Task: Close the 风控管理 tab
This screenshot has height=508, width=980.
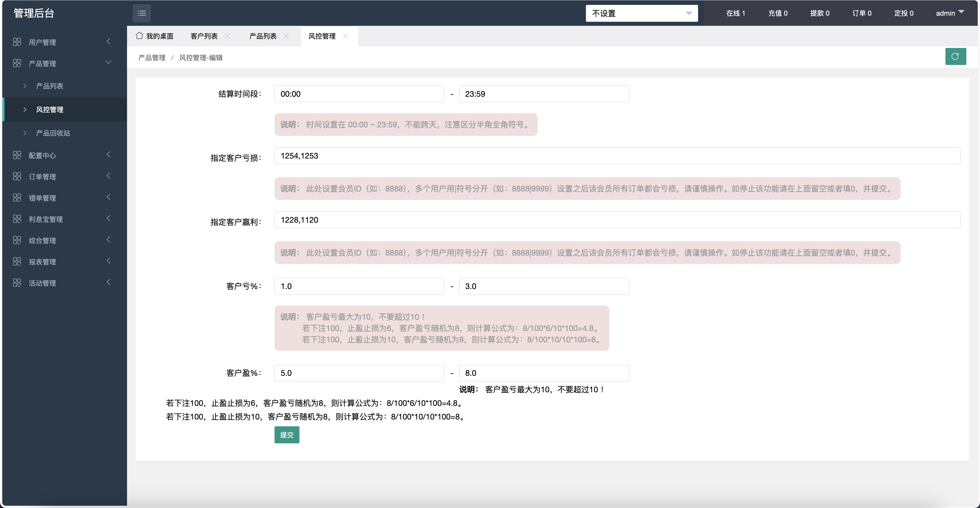Action: (346, 36)
